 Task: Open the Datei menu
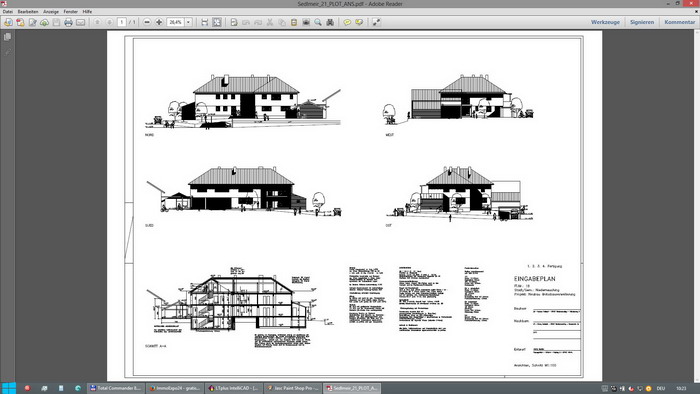8,12
